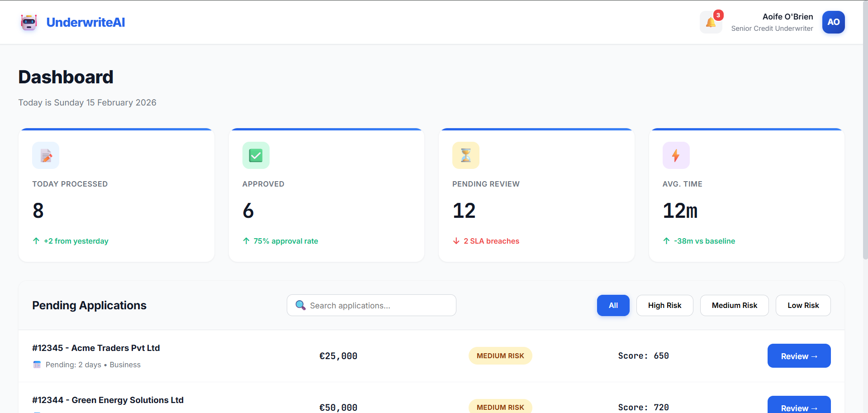Click the Today Processed document icon
868x413 pixels.
coord(46,155)
